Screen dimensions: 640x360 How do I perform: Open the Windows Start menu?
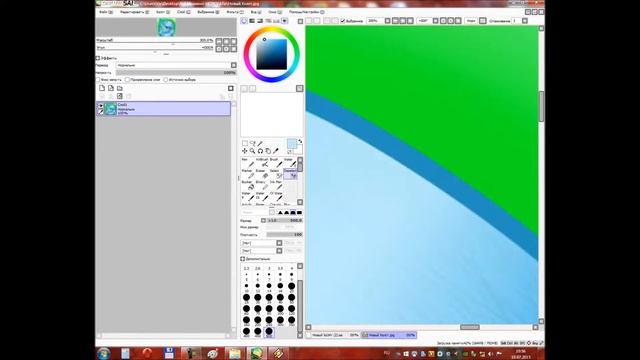tap(104, 353)
